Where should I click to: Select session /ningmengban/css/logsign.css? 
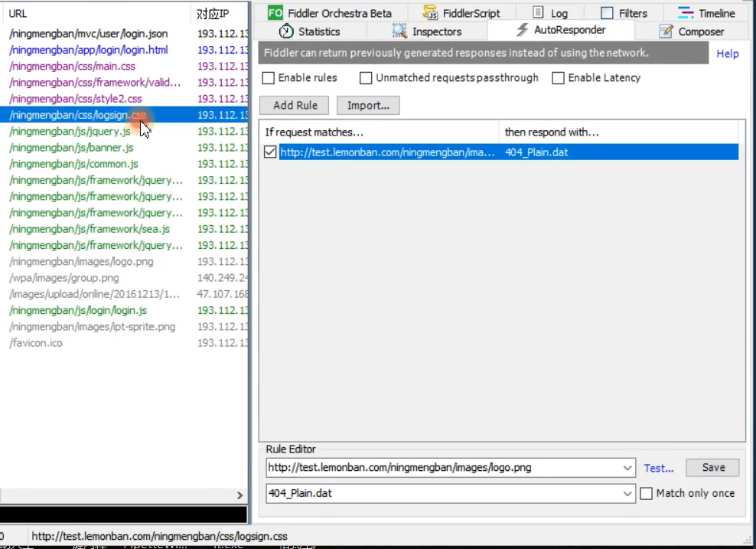pos(124,115)
